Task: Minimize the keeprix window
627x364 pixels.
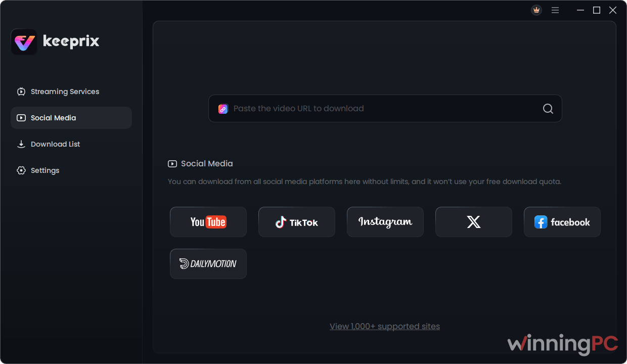Action: (x=580, y=10)
